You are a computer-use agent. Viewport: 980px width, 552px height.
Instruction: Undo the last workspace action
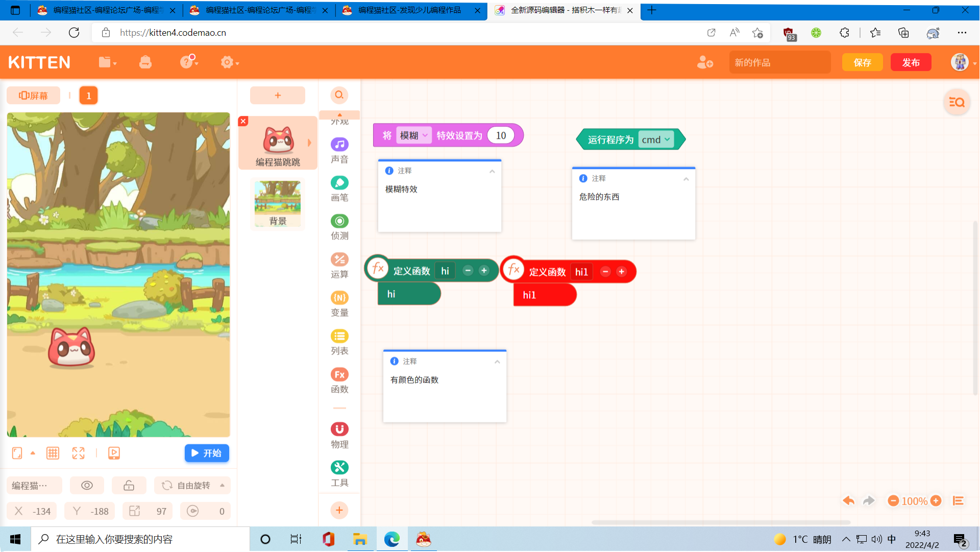coord(848,501)
